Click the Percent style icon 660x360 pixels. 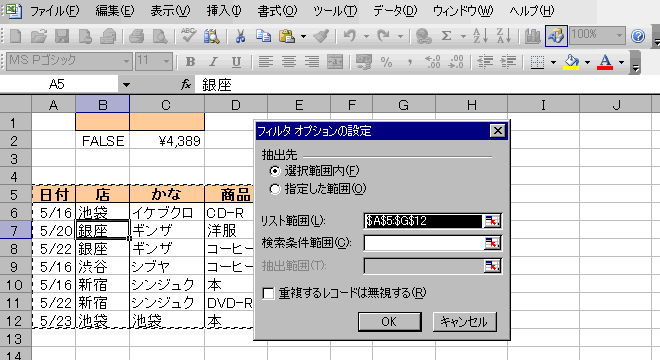point(386,62)
